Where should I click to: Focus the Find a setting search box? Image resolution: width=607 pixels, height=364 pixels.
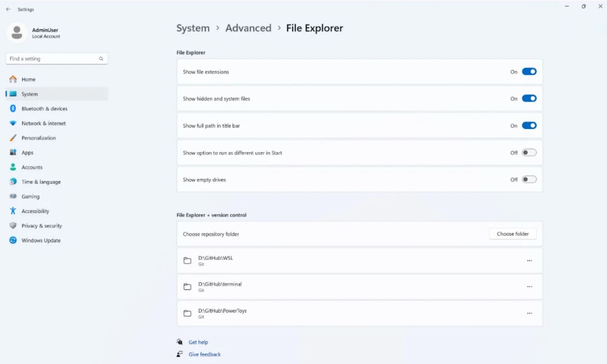[52, 59]
